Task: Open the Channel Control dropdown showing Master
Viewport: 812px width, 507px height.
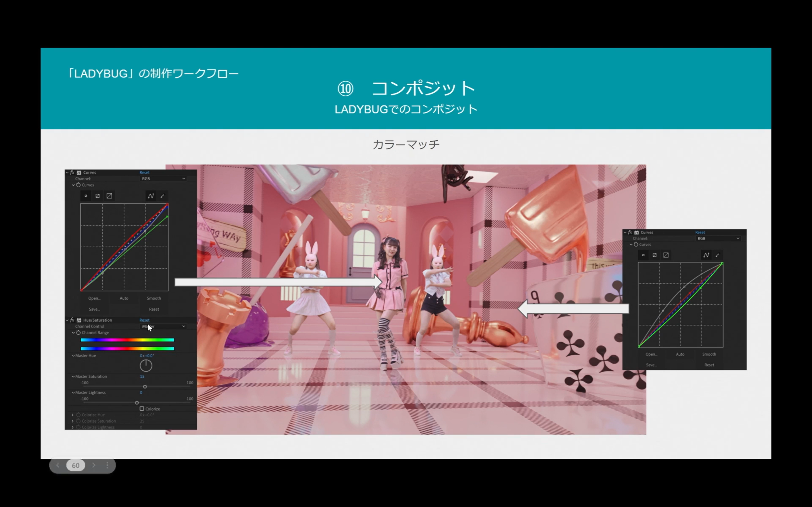Action: [x=163, y=326]
